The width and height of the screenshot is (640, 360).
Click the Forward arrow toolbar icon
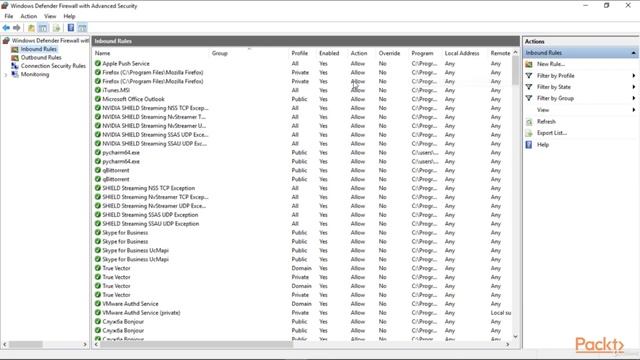17,28
